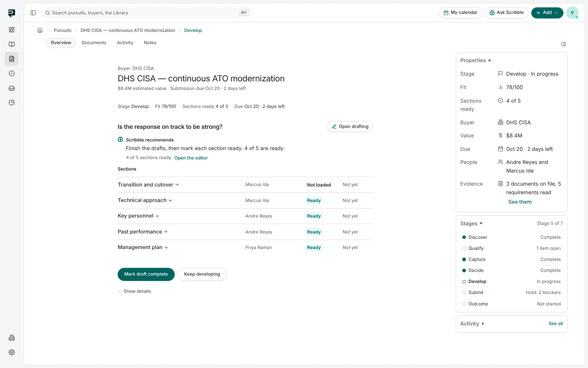The height and width of the screenshot is (368, 588).
Task: Switch to the Activity tab
Action: 125,43
